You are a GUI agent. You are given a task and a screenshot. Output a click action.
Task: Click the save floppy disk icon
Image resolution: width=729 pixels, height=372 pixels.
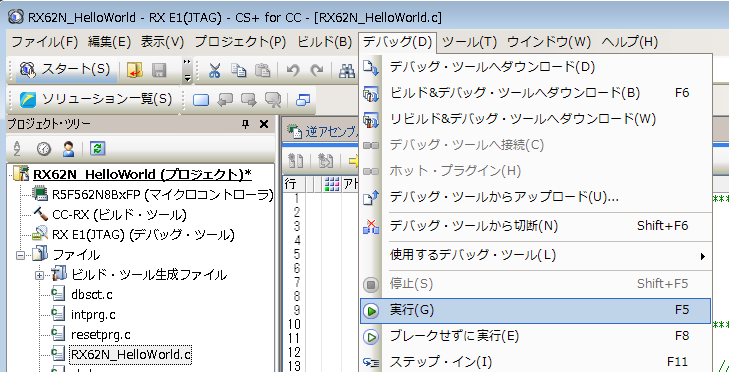[159, 71]
